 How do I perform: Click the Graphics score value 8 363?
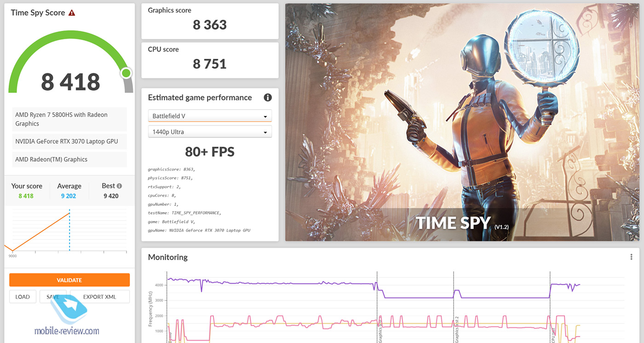coord(210,25)
